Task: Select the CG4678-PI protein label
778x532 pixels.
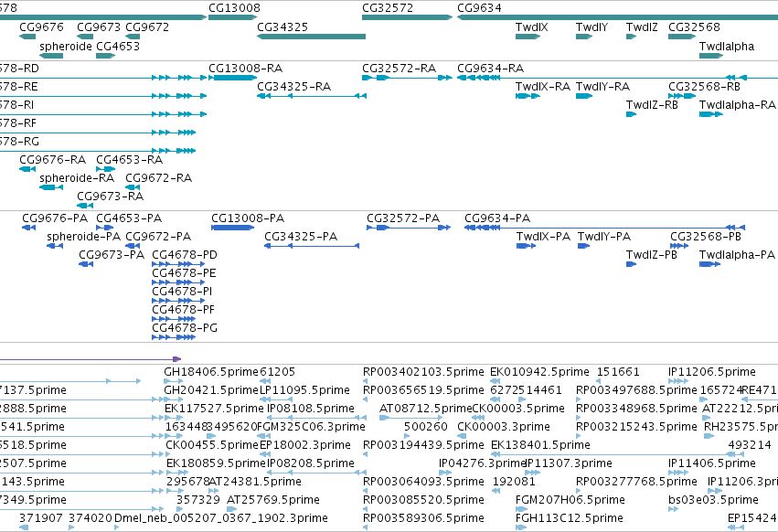Action: tap(182, 292)
